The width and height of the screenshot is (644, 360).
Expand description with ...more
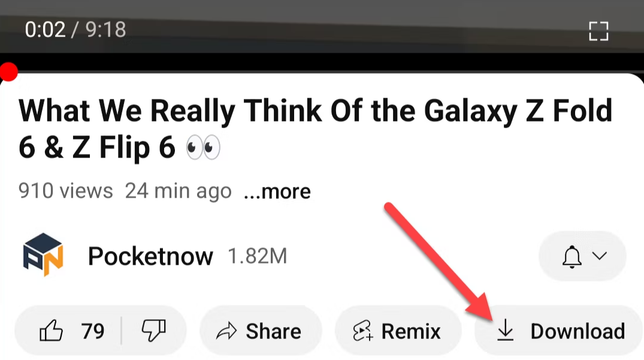pyautogui.click(x=277, y=191)
